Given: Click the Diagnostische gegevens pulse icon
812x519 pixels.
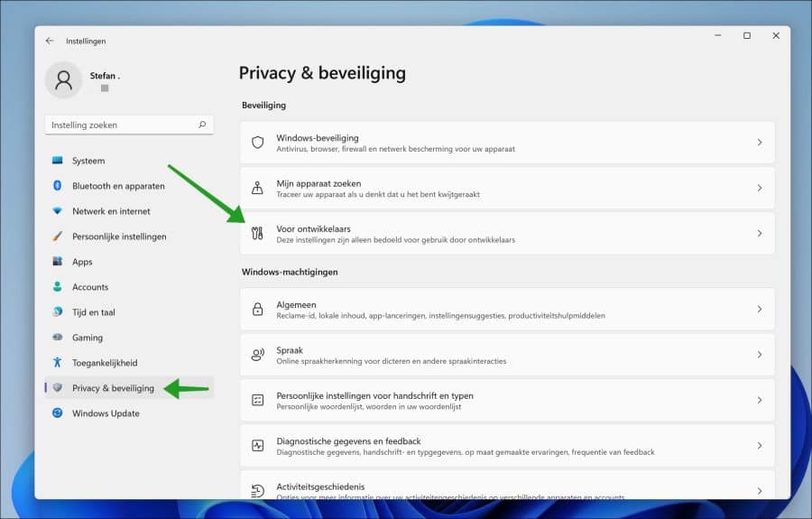Looking at the screenshot, I should click(257, 446).
